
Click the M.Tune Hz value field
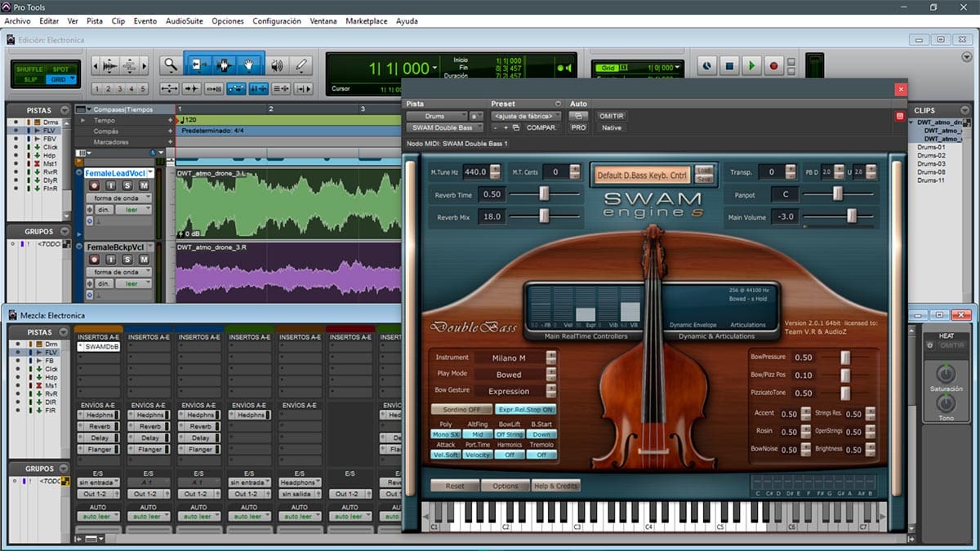point(474,172)
